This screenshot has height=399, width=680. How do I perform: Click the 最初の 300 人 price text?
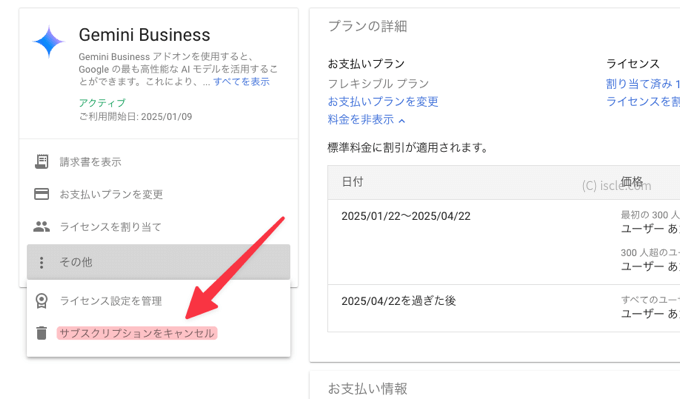coord(650,215)
